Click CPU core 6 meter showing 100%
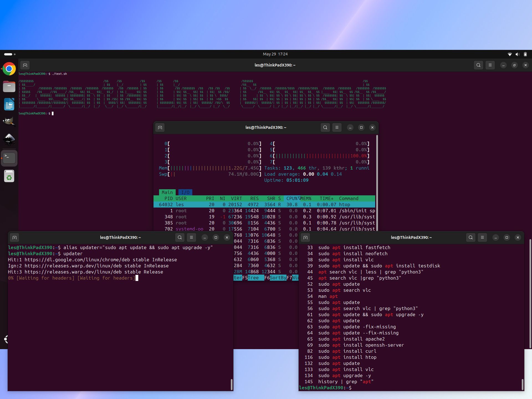 (x=319, y=156)
